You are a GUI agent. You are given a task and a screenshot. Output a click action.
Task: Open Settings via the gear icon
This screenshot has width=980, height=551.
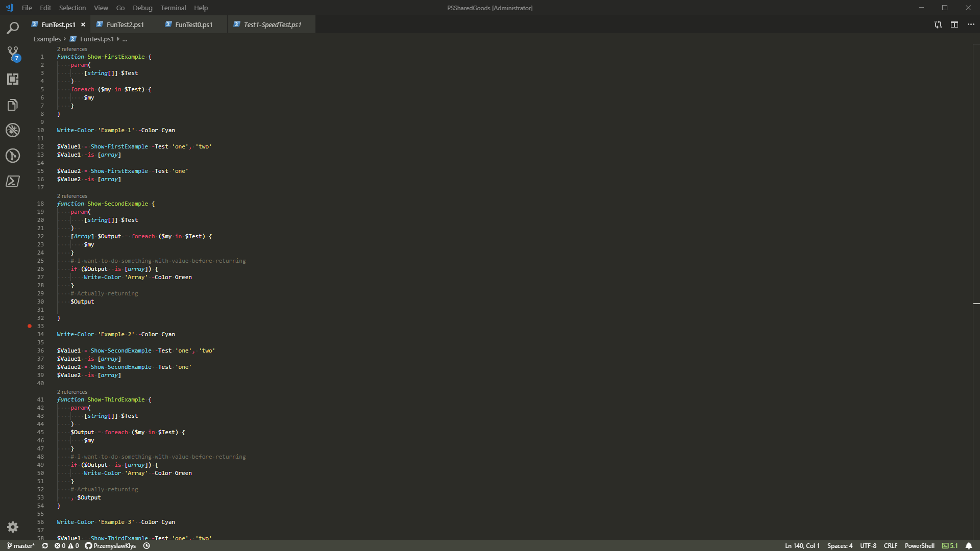(x=12, y=527)
